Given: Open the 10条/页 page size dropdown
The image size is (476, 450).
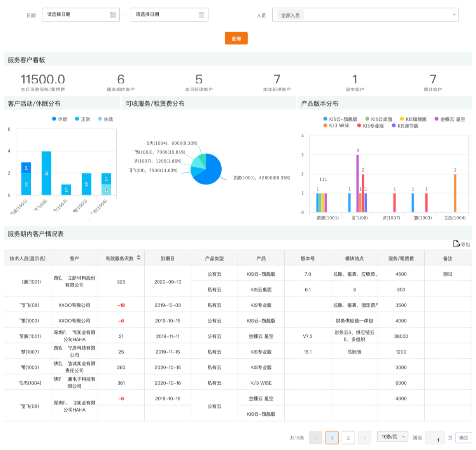Looking at the screenshot, I should (393, 437).
